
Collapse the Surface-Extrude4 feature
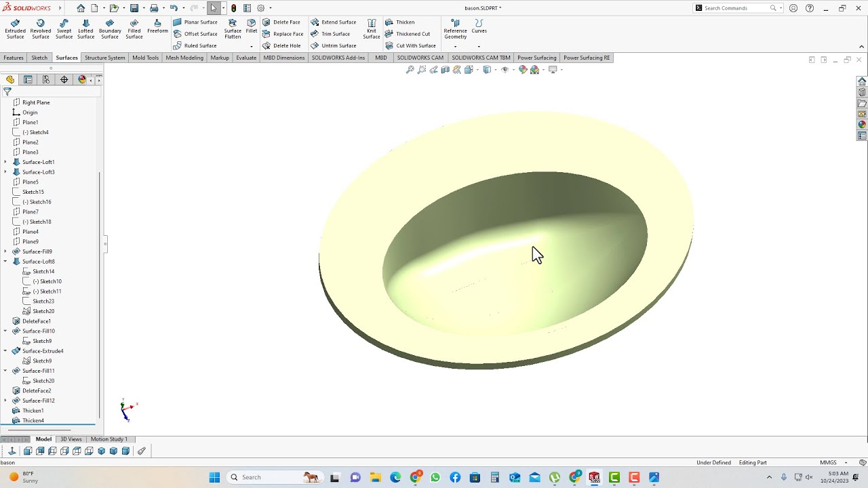[x=5, y=351]
